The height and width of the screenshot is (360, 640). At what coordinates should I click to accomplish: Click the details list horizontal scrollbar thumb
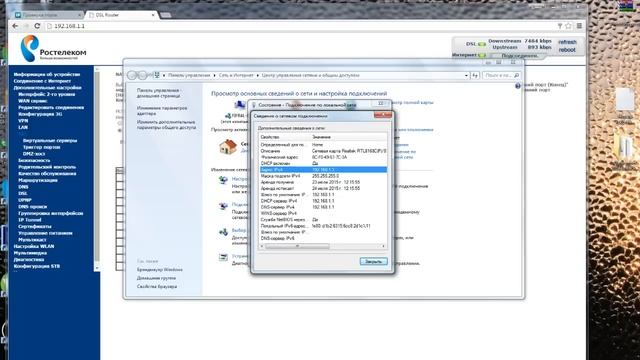coord(297,246)
